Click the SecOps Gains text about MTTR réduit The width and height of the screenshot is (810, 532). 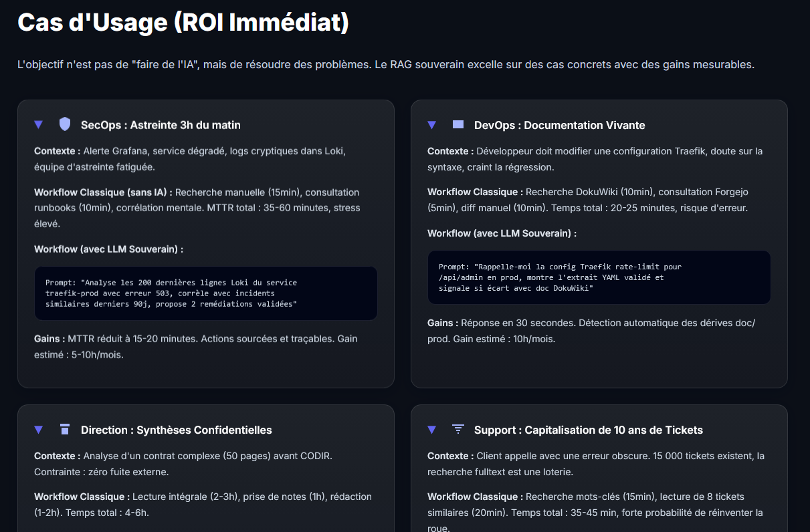[x=196, y=346]
